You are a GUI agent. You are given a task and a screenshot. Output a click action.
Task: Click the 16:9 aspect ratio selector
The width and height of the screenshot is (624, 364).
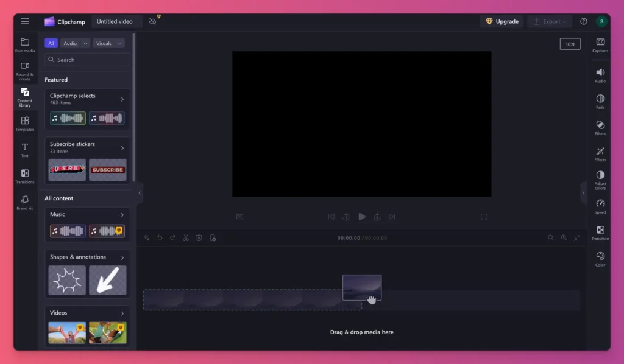point(570,44)
